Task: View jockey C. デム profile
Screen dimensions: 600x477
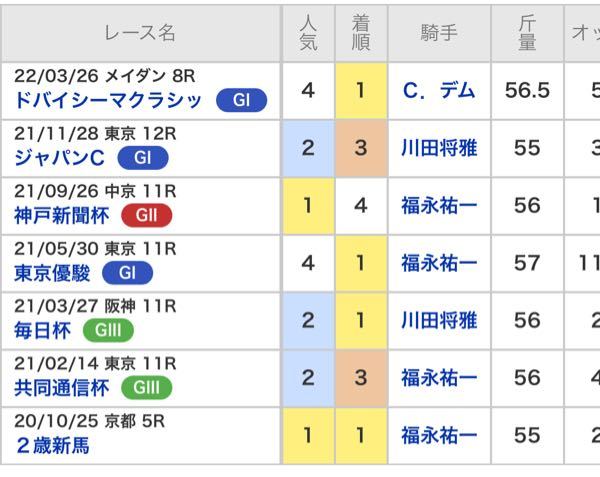Action: coord(439,91)
